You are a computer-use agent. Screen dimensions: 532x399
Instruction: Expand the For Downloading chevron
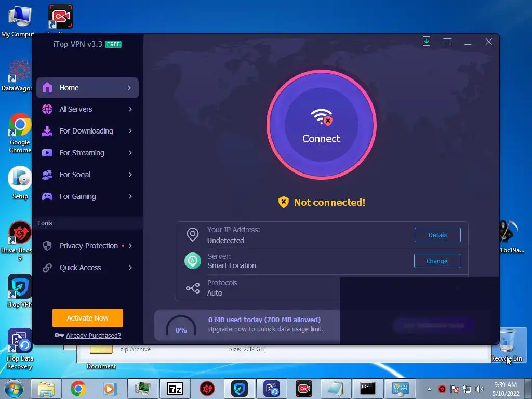pos(130,131)
